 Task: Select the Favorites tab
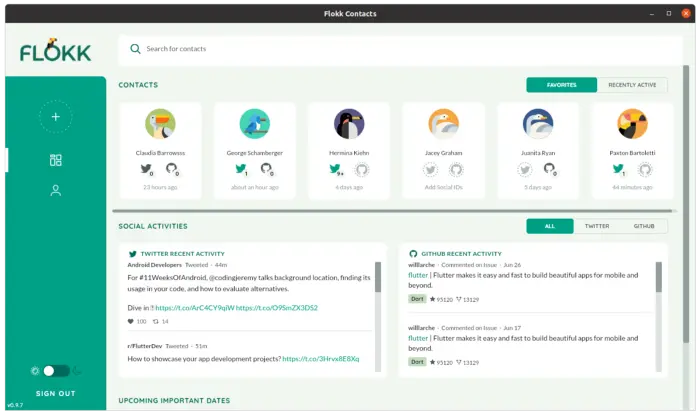562,85
